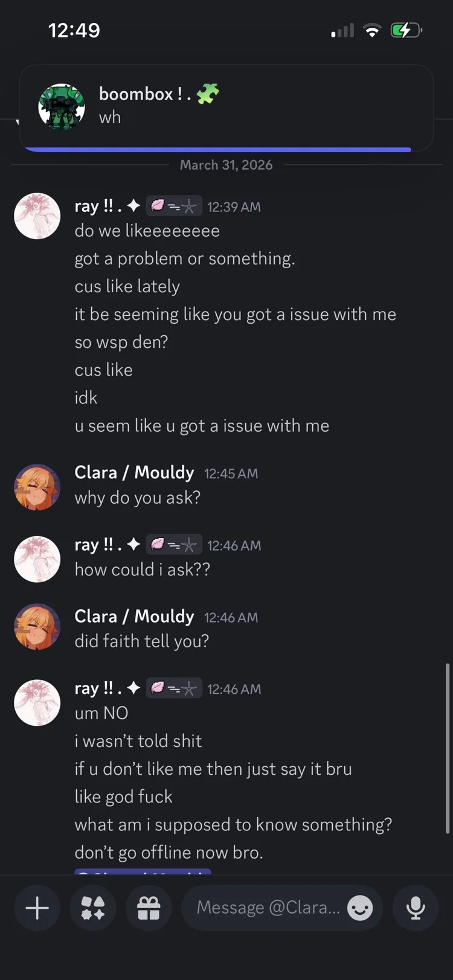Open the emoji picker smiley
Image resolution: width=453 pixels, height=980 pixels.
361,908
